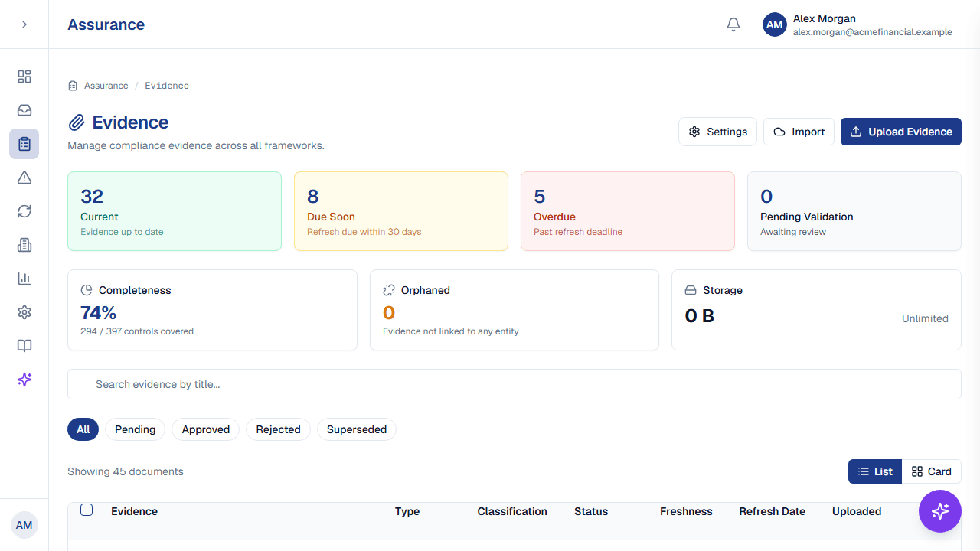Switch to Card view
The image size is (980, 551).
tap(932, 471)
